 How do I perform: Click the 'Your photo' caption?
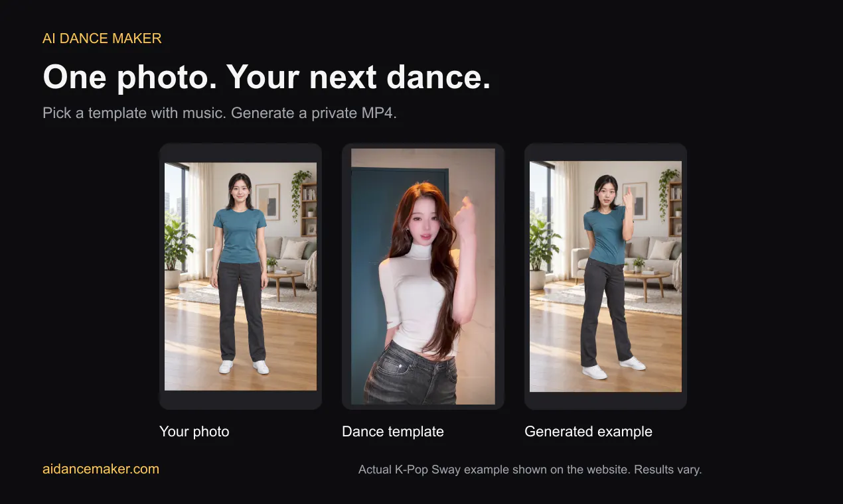tap(194, 432)
